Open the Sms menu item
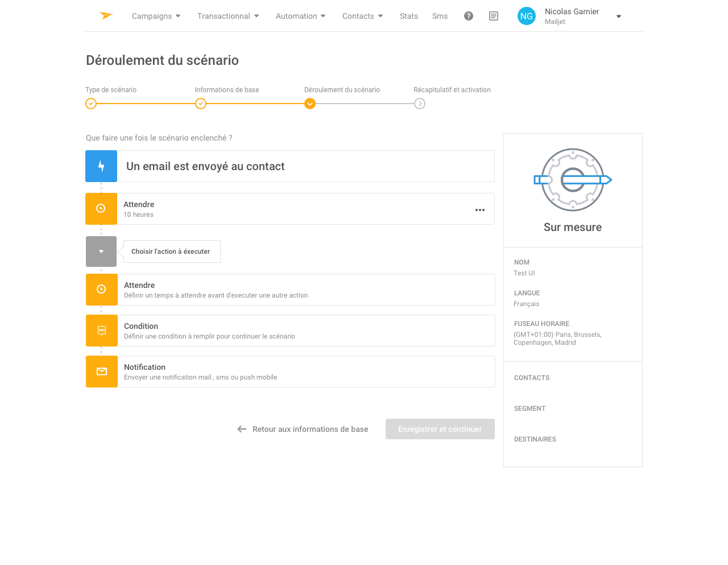This screenshot has height=565, width=728. [x=440, y=16]
